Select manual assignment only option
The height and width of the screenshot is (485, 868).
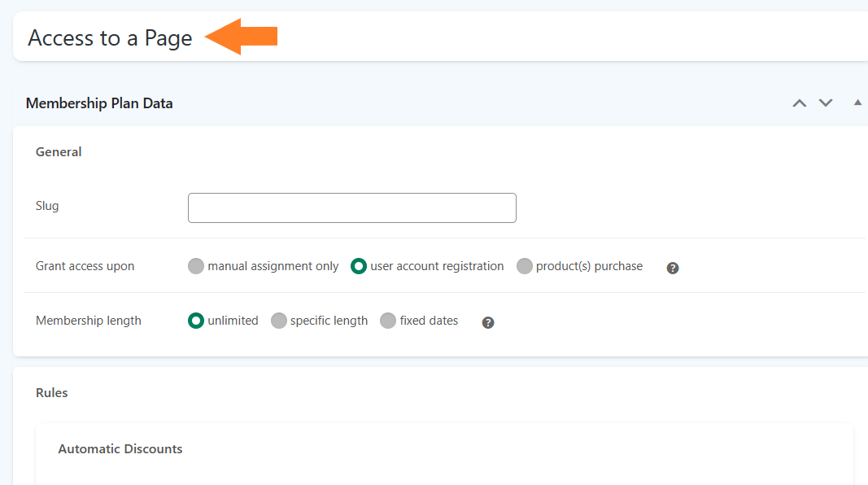click(x=196, y=266)
